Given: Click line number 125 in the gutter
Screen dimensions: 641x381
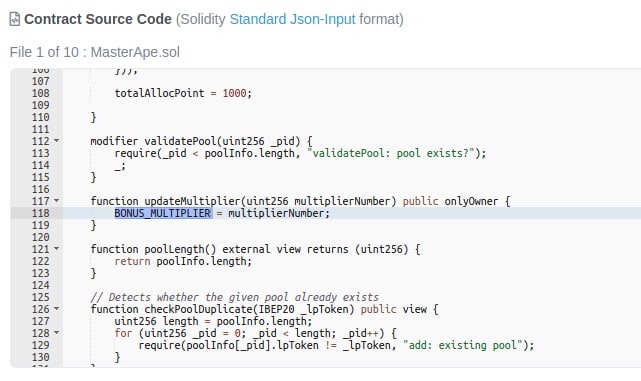Looking at the screenshot, I should click(x=40, y=297).
